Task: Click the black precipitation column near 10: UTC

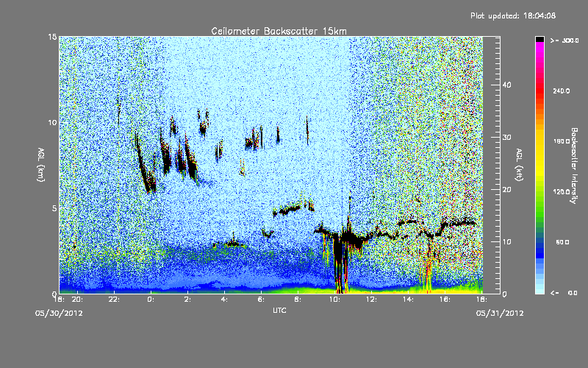Action: click(x=340, y=263)
